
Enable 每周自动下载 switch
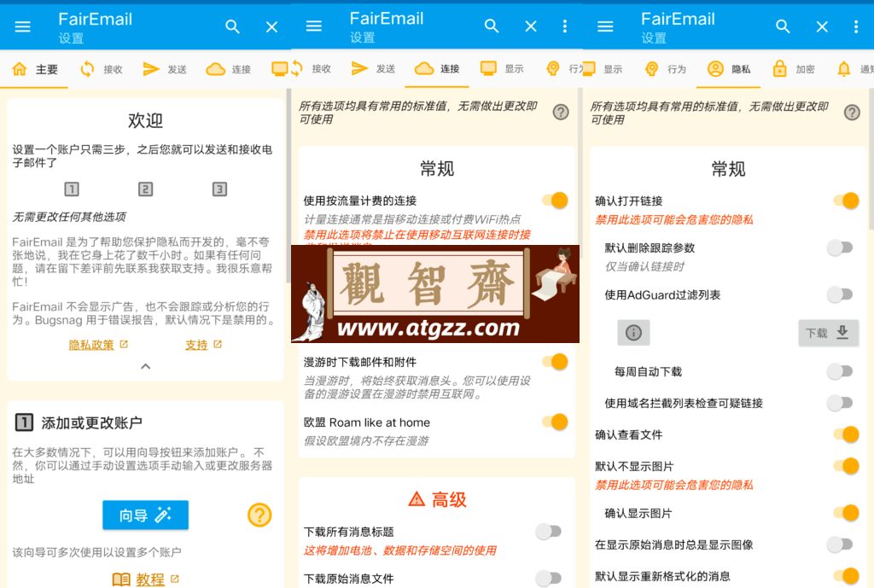[x=840, y=371]
